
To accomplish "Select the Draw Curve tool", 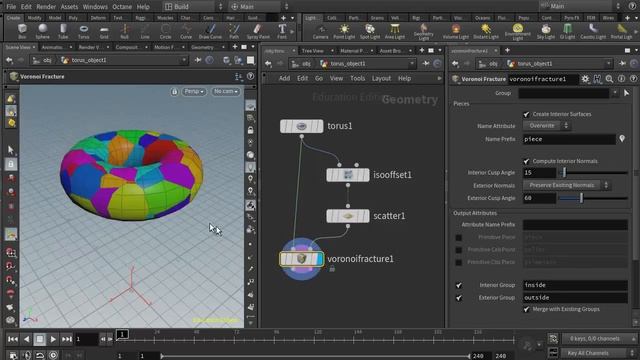I will point(210,31).
